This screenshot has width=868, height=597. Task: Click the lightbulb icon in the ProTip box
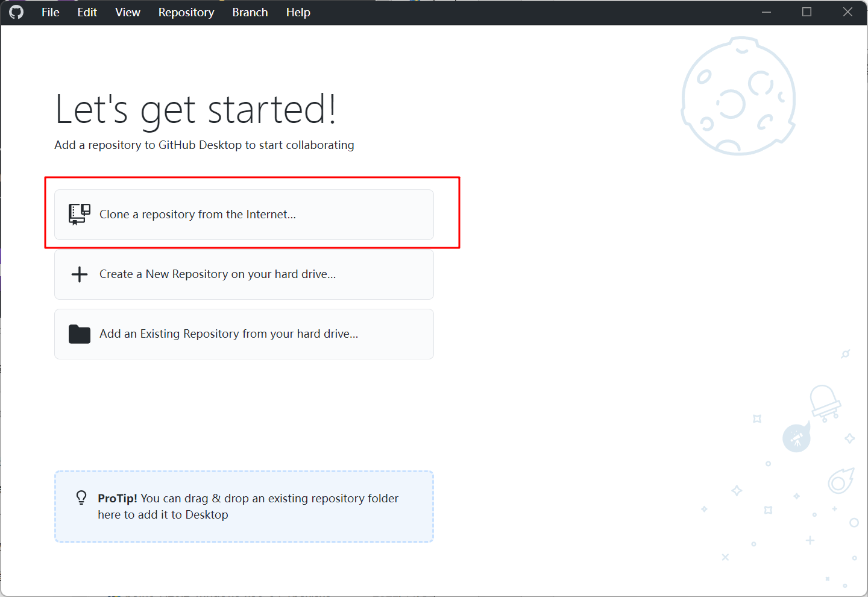81,497
